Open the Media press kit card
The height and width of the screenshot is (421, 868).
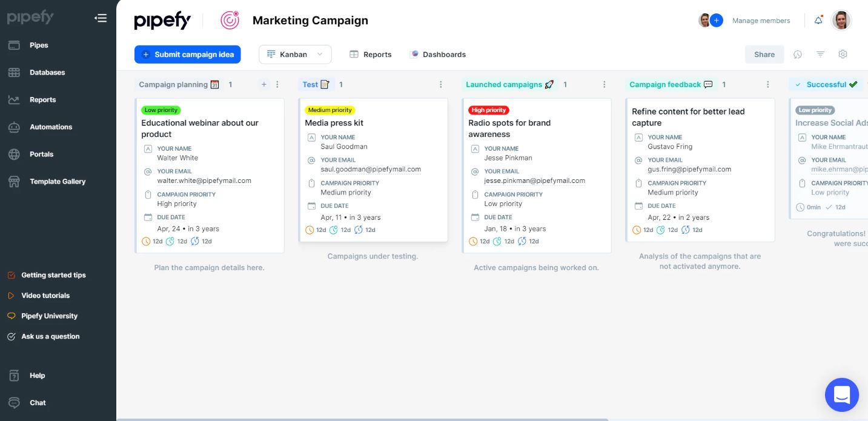pyautogui.click(x=334, y=123)
